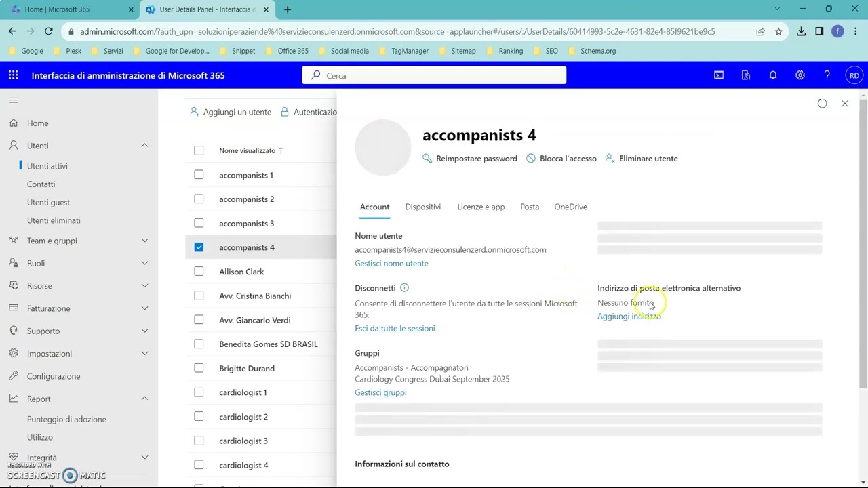Click Disconnetti info icon
Viewport: 868px width, 488px height.
tap(404, 288)
